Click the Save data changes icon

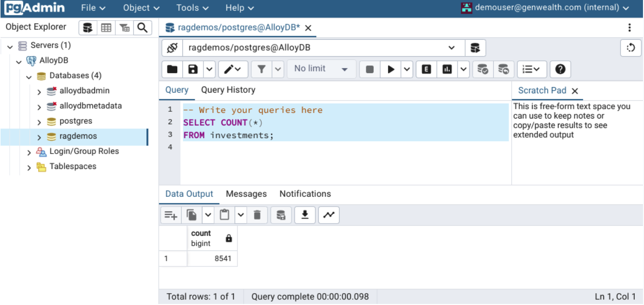[281, 215]
